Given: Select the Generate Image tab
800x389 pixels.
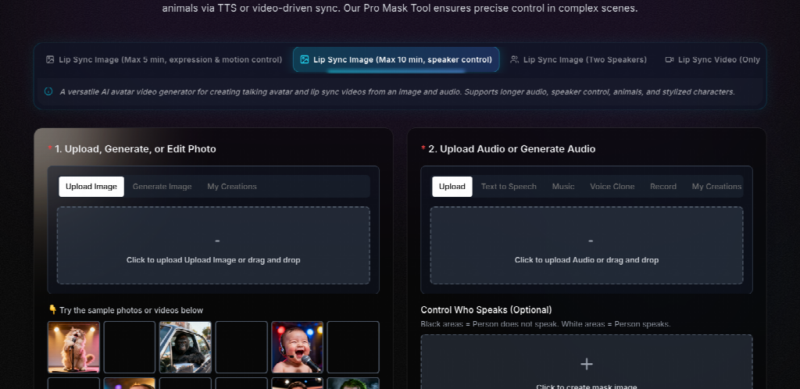Looking at the screenshot, I should (162, 187).
